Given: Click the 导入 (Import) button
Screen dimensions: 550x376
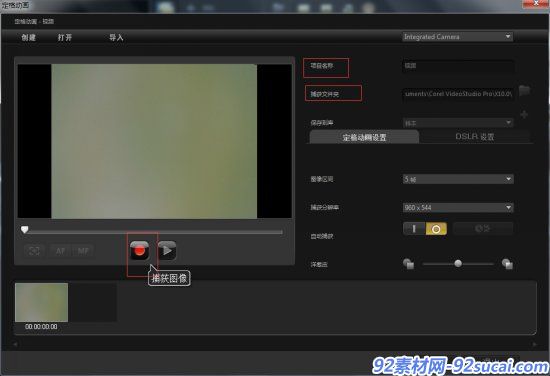Looking at the screenshot, I should [116, 37].
